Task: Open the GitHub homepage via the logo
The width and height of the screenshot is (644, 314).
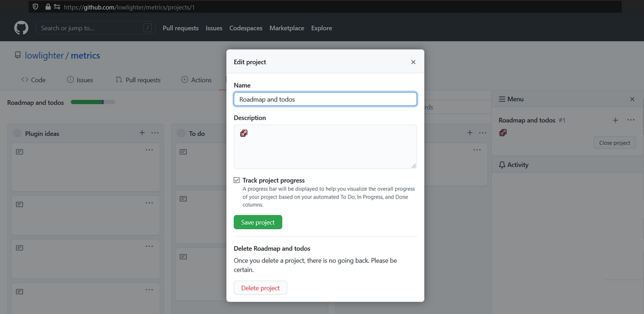Action: coord(20,28)
